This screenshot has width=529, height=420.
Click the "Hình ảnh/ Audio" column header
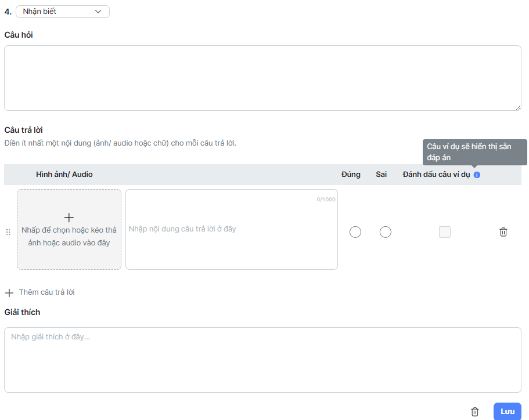[64, 175]
